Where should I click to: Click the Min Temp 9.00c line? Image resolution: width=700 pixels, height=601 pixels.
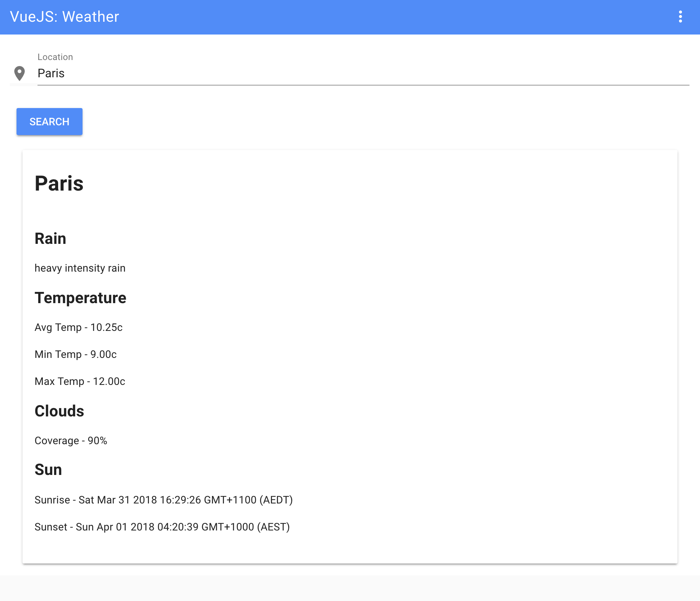pos(75,355)
